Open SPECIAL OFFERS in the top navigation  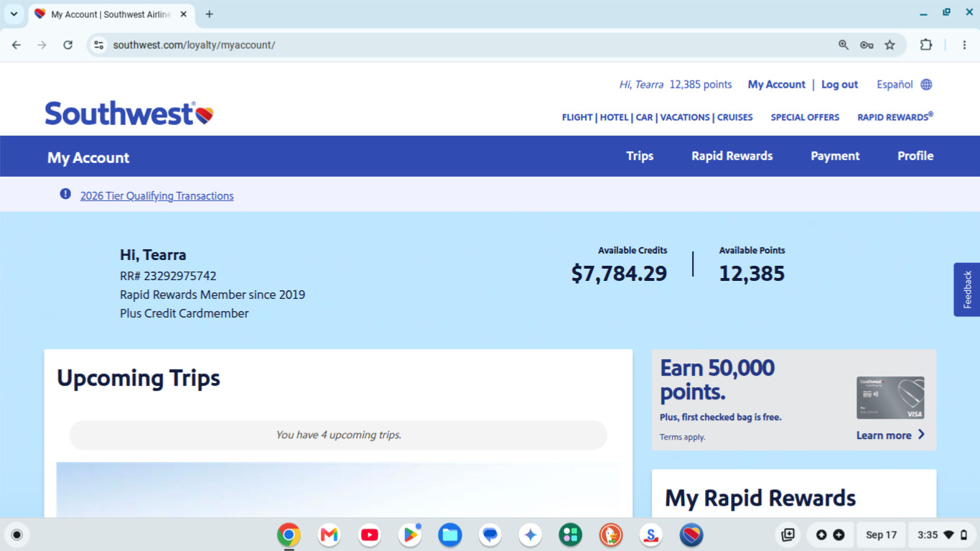pos(805,117)
